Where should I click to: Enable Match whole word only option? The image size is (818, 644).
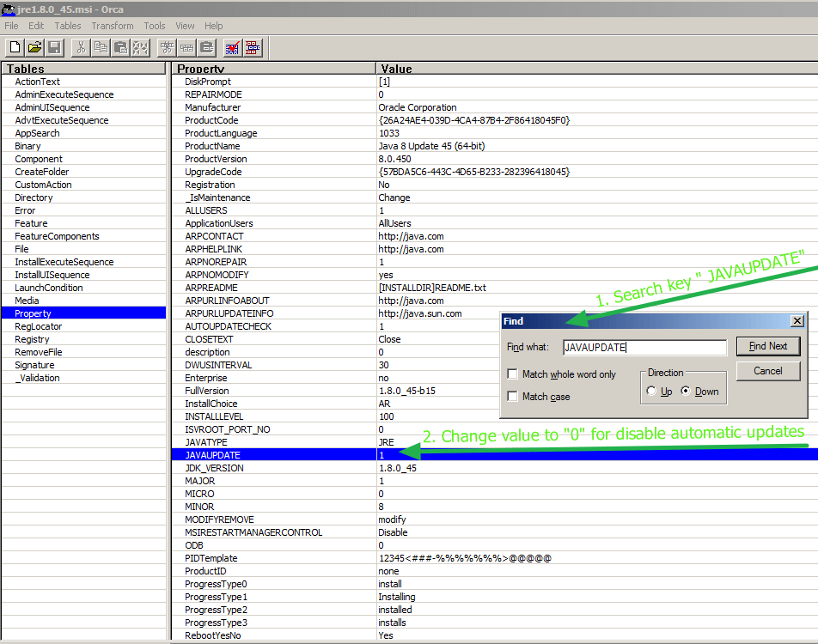(x=512, y=374)
